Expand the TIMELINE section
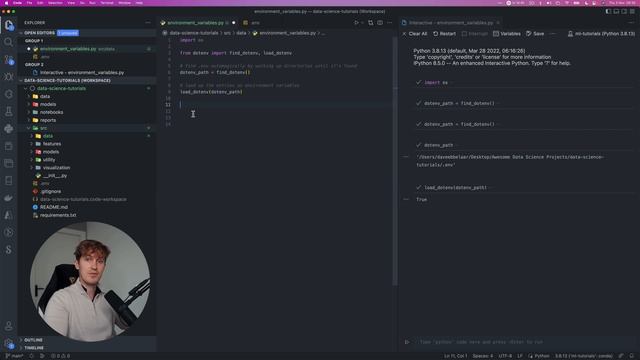 coord(34,348)
